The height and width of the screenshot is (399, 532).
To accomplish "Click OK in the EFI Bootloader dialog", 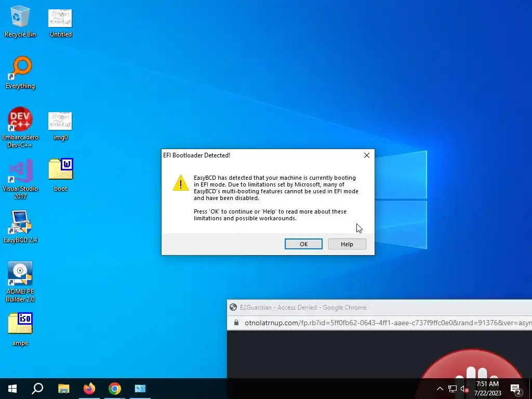I will click(303, 244).
